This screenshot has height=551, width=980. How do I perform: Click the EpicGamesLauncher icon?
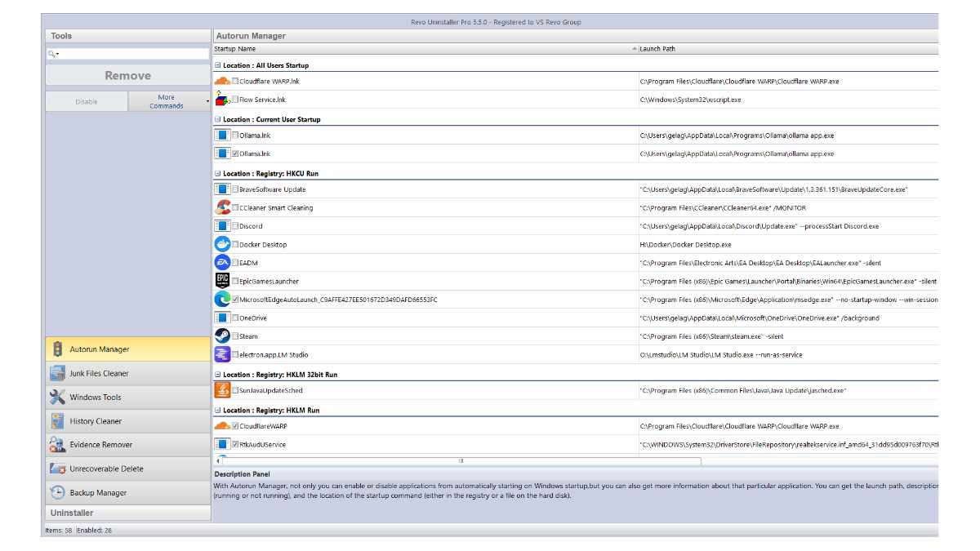coord(222,281)
